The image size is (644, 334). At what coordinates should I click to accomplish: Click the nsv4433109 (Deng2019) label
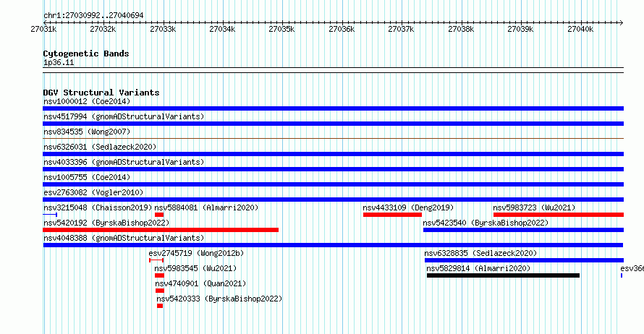[408, 207]
